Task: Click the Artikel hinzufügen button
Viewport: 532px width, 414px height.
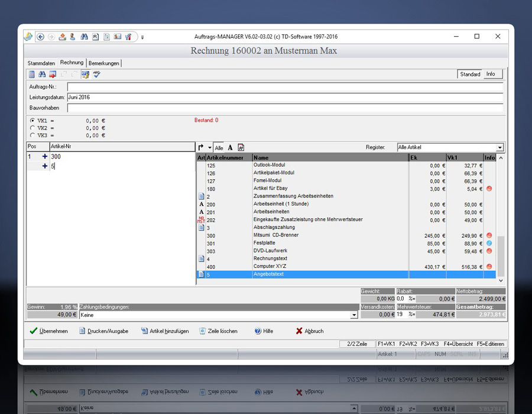Action: 165,331
